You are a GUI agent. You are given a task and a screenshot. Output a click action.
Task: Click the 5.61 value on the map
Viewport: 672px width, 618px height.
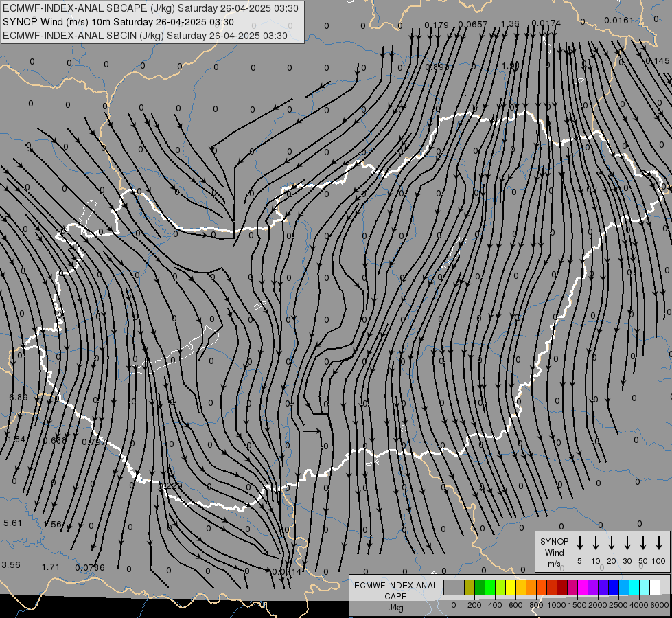click(12, 523)
